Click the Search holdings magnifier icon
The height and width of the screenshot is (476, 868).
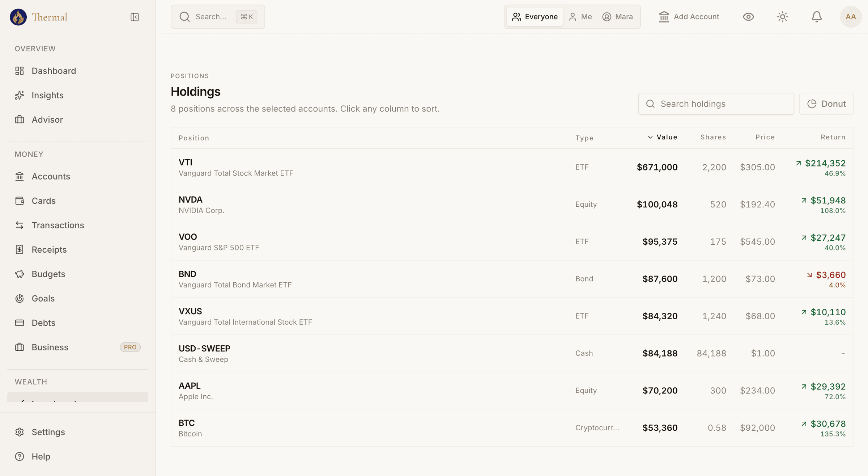tap(650, 104)
